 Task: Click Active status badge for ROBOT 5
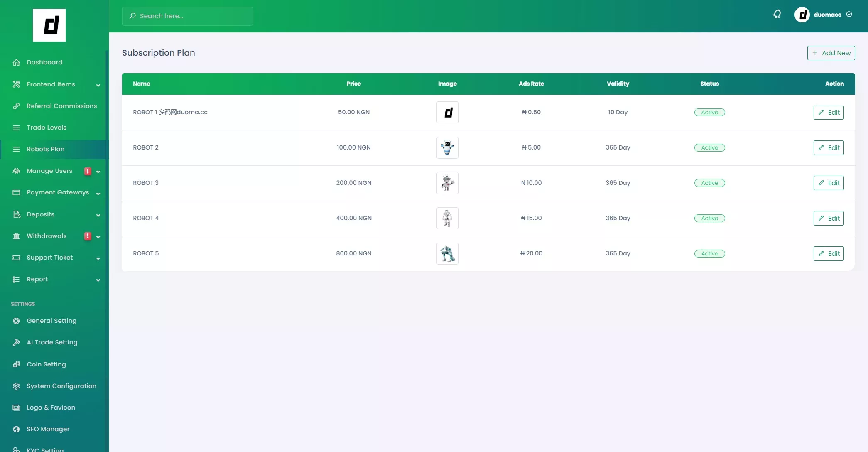pyautogui.click(x=709, y=253)
